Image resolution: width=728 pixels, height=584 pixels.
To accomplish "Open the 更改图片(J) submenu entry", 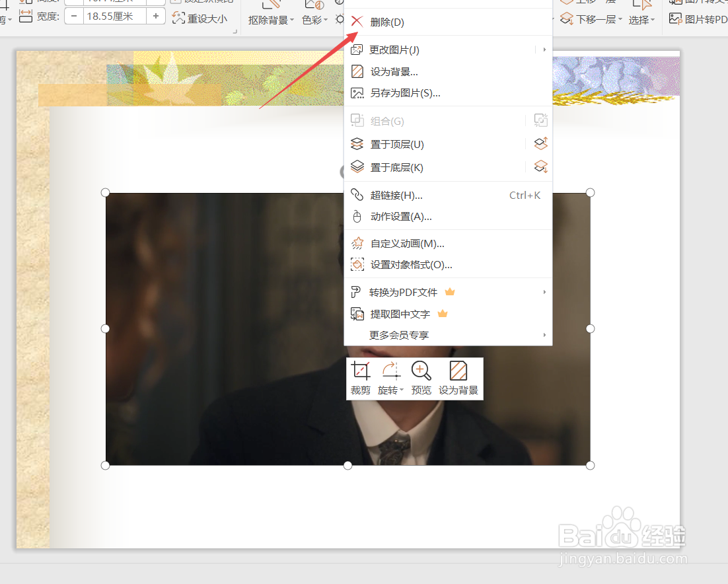I will tap(448, 50).
